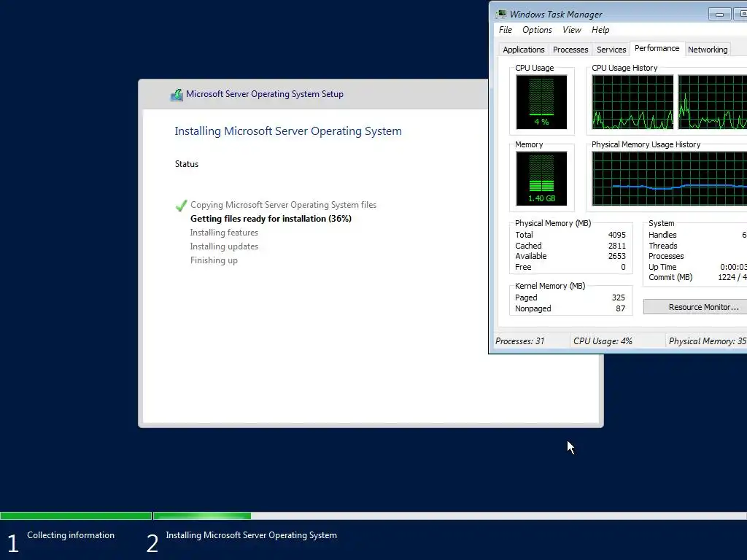This screenshot has width=747, height=560.
Task: Click the 'Installing features' status line
Action: 224,233
